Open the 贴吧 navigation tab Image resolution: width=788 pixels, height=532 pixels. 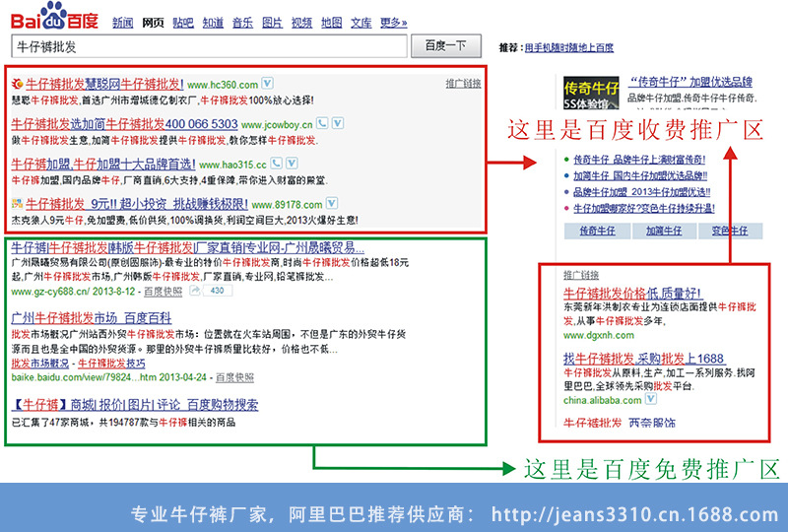[x=183, y=23]
